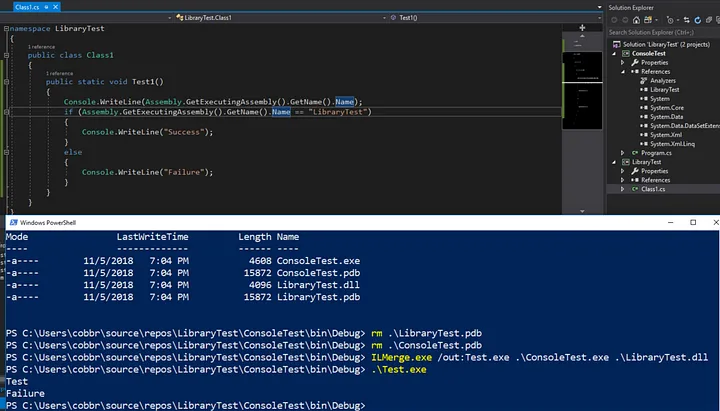Click the ILMerge.exe command text
Viewport: 720px width, 411px height.
(401, 357)
